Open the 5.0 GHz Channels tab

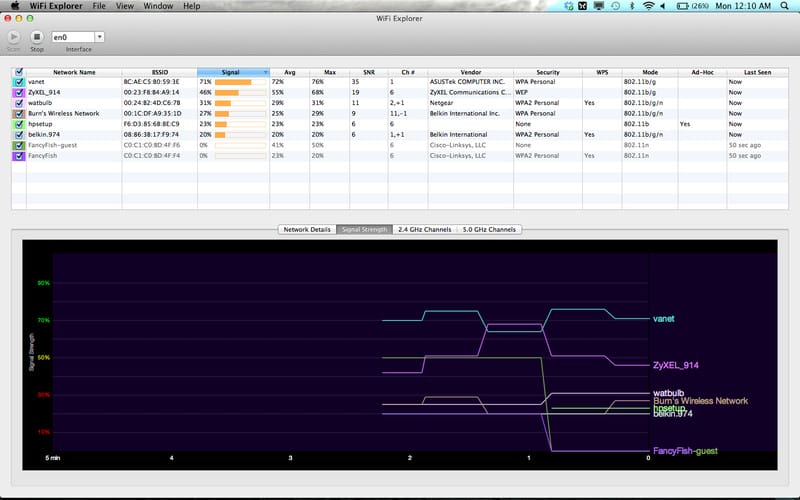pyautogui.click(x=489, y=230)
